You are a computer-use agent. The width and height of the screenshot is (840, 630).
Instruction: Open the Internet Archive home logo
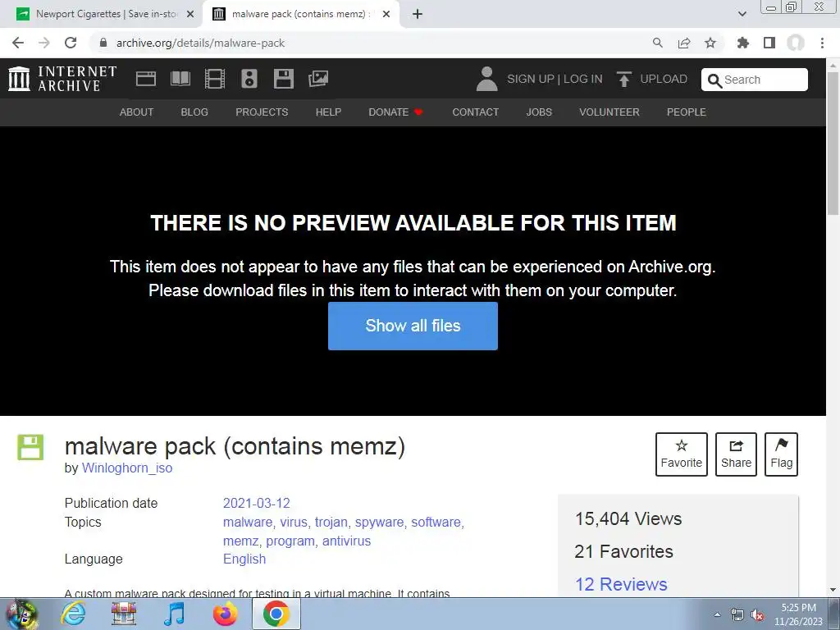[62, 79]
